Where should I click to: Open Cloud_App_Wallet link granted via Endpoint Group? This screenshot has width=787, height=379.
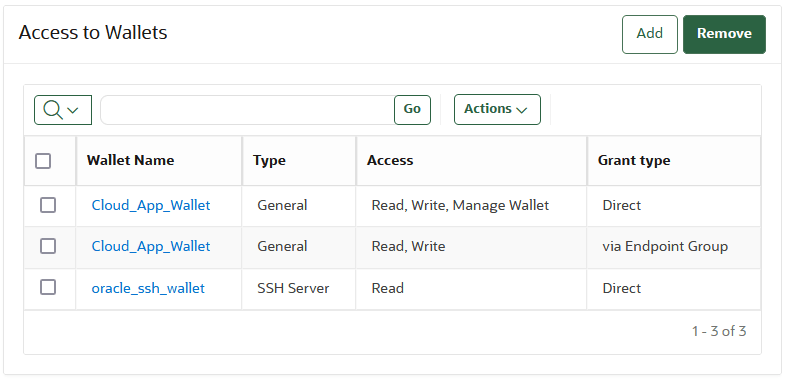click(151, 246)
